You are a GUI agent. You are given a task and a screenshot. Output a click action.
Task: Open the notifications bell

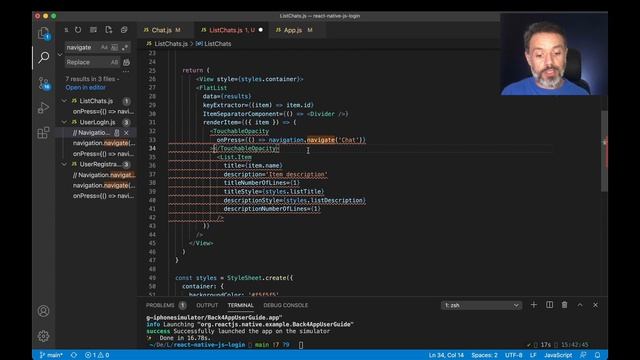click(x=598, y=355)
